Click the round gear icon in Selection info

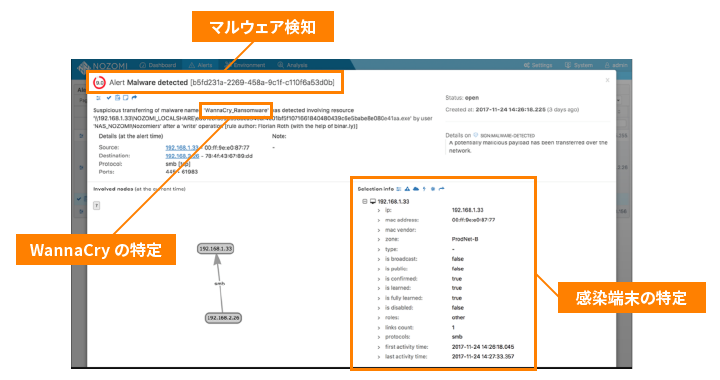[433, 189]
